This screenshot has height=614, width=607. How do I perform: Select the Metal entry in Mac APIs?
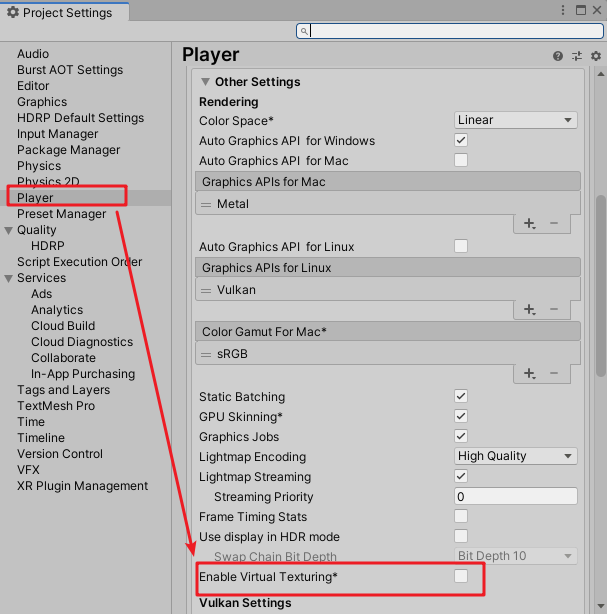(x=388, y=204)
